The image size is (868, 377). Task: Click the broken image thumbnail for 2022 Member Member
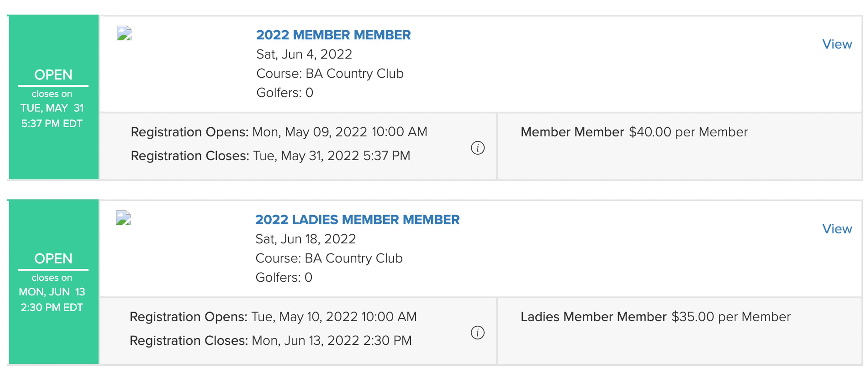124,33
